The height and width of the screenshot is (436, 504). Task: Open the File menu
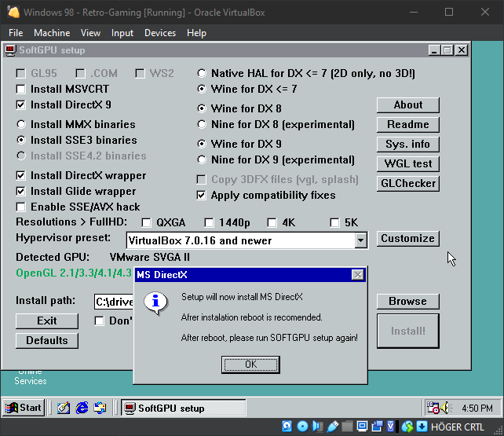point(16,33)
